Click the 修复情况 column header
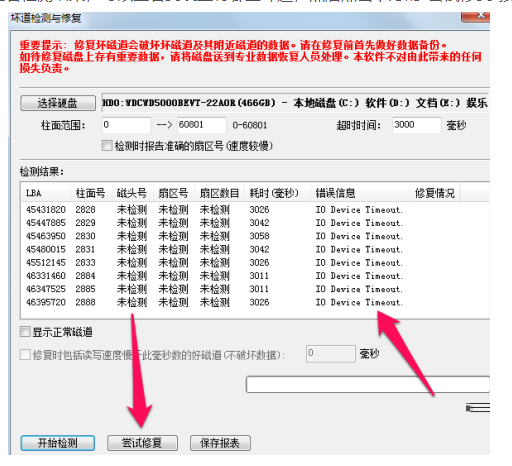 (435, 193)
